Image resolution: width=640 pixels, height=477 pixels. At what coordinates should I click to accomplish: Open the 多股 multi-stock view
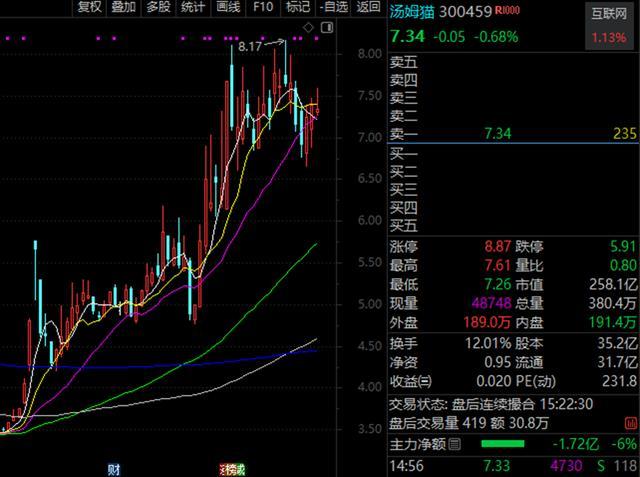point(158,7)
